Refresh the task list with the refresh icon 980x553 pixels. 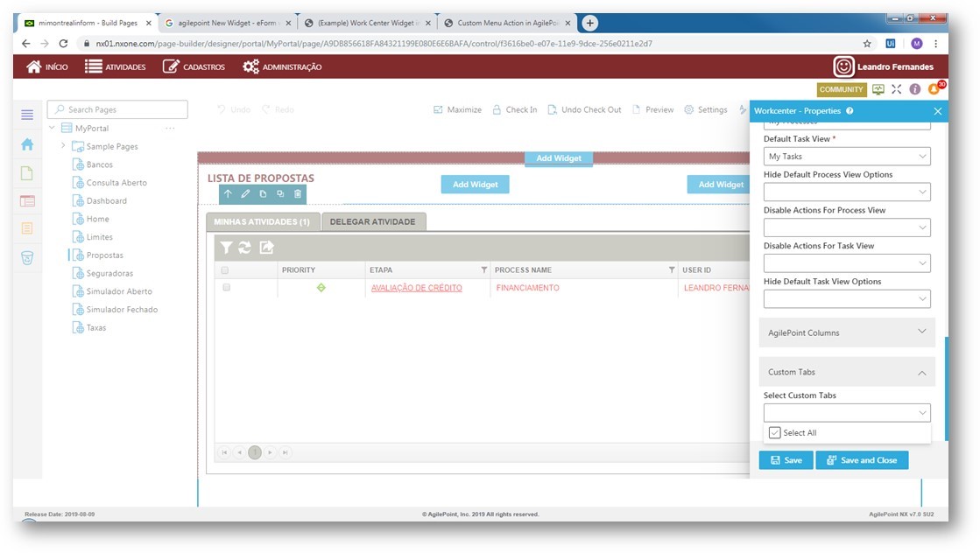[245, 248]
